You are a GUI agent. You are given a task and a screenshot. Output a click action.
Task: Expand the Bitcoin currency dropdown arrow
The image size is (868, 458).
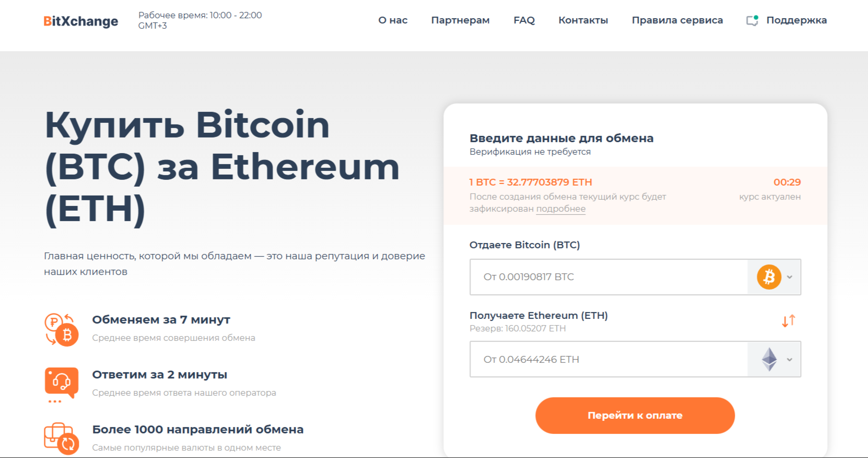click(x=790, y=277)
